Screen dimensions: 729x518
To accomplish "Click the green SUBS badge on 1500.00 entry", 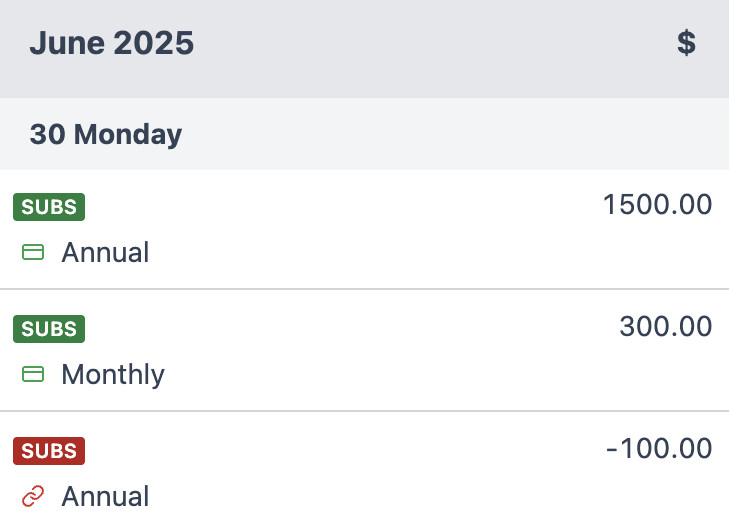I will 49,207.
